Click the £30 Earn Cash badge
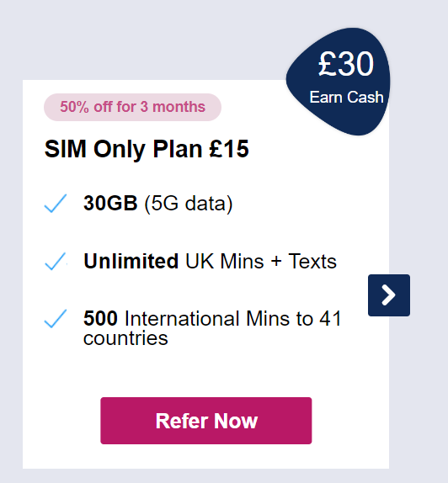Image resolution: width=448 pixels, height=483 pixels. click(339, 82)
